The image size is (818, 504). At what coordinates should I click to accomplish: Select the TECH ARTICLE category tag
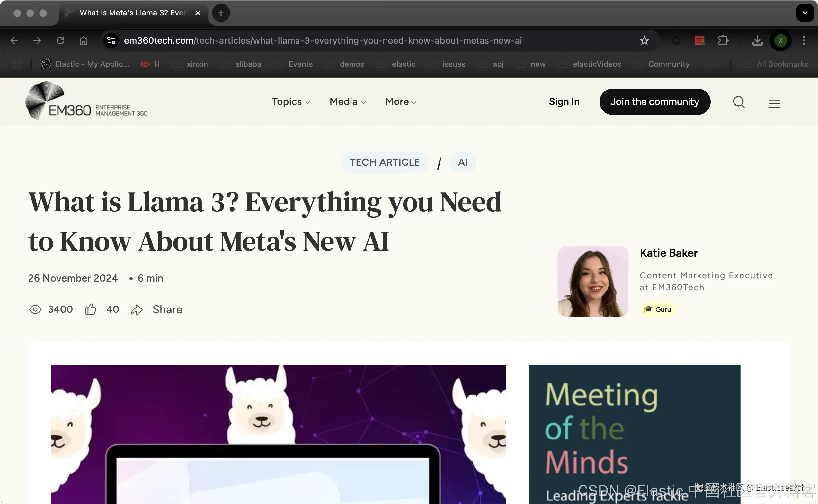click(x=385, y=162)
